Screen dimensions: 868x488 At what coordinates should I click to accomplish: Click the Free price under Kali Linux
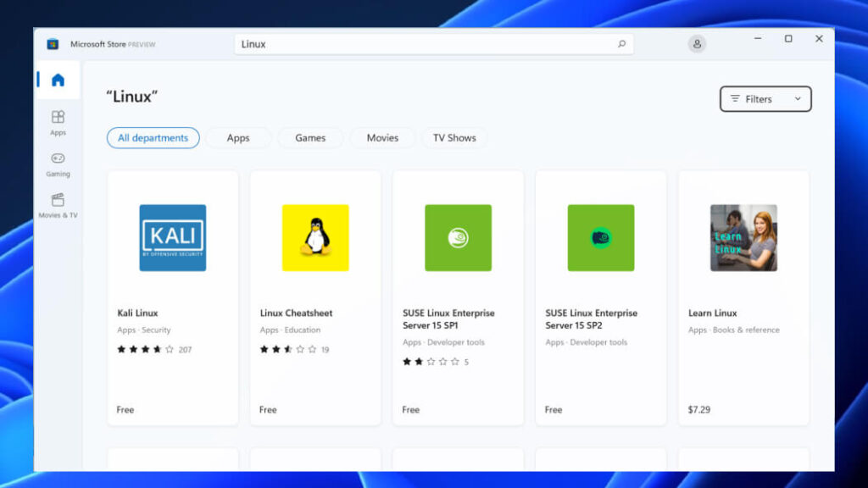pos(125,410)
